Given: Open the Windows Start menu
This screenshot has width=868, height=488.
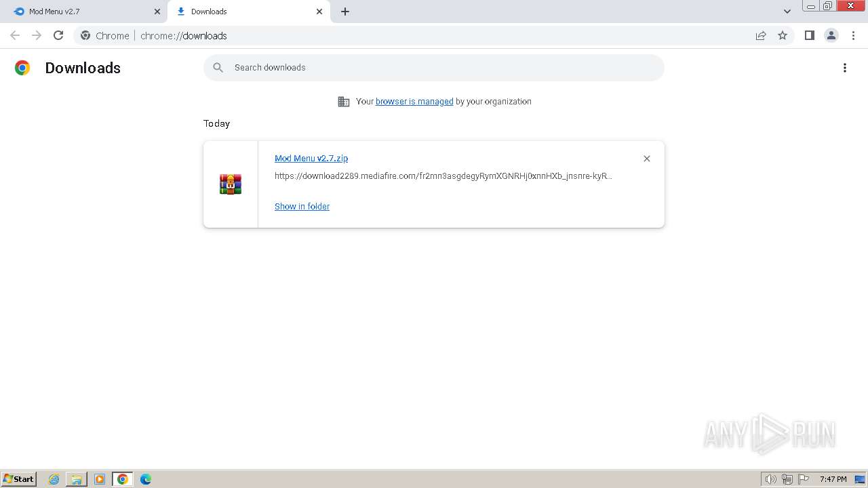Looking at the screenshot, I should pos(19,479).
